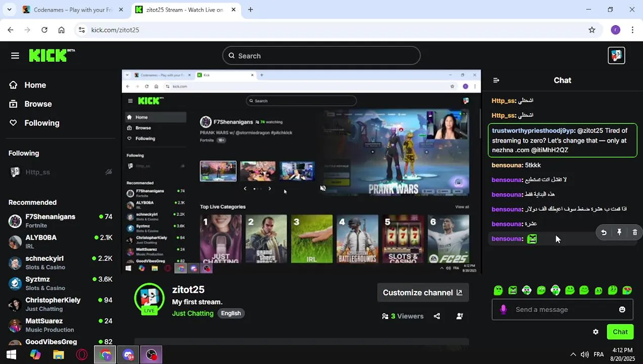
Task: Switch to the Codenames browser tab
Action: pos(72,10)
